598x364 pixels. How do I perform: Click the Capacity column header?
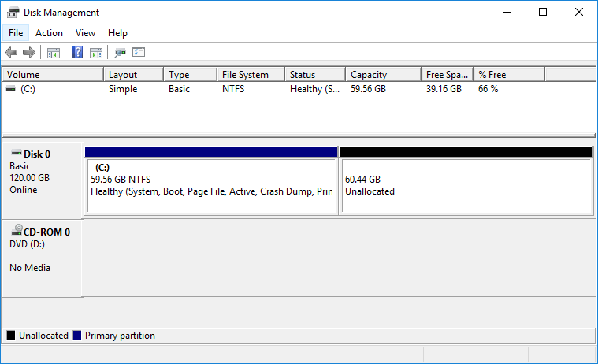click(x=382, y=75)
